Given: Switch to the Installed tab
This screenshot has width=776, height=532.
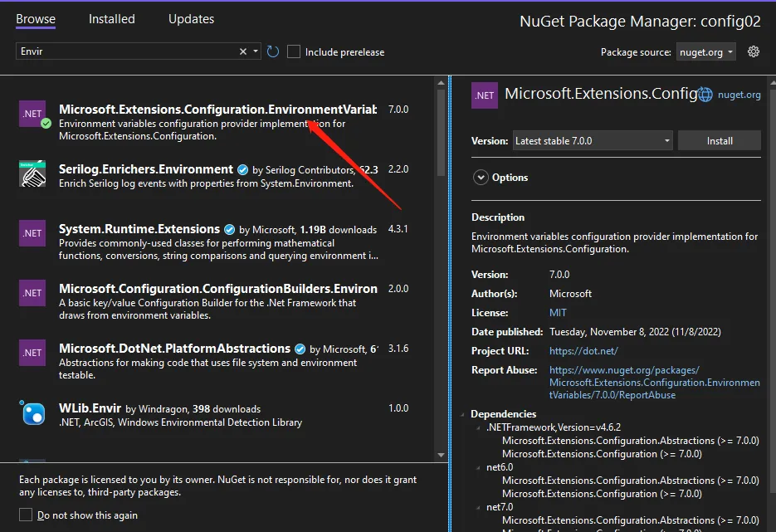Looking at the screenshot, I should click(x=112, y=19).
